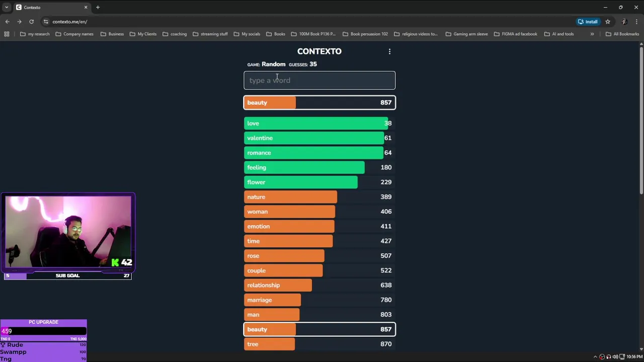Open the 'My socials' bookmark folder
Screen dimensions: 644x362
click(x=247, y=34)
